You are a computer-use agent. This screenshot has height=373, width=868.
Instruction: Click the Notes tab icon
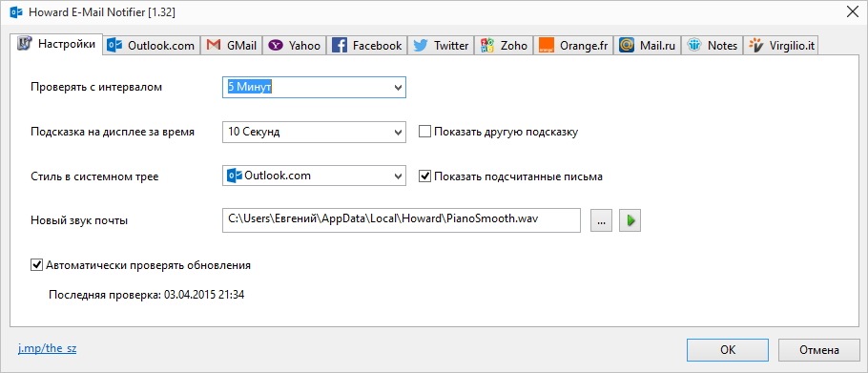(694, 46)
